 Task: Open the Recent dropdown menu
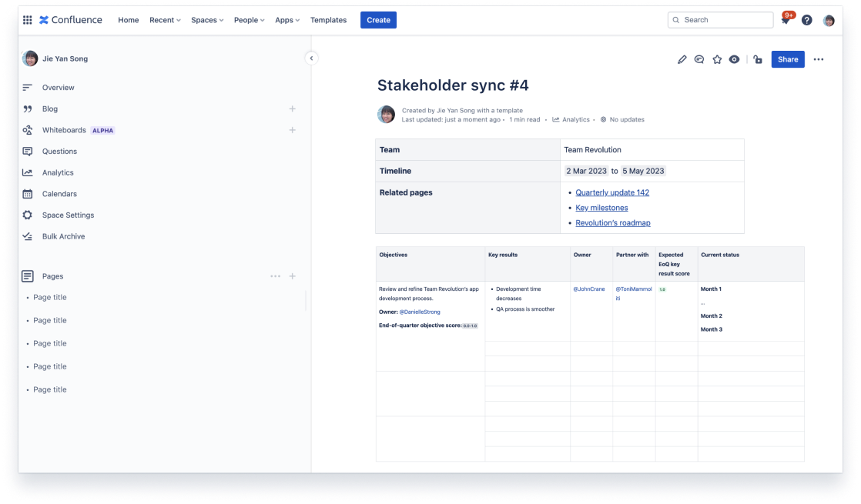coord(163,20)
